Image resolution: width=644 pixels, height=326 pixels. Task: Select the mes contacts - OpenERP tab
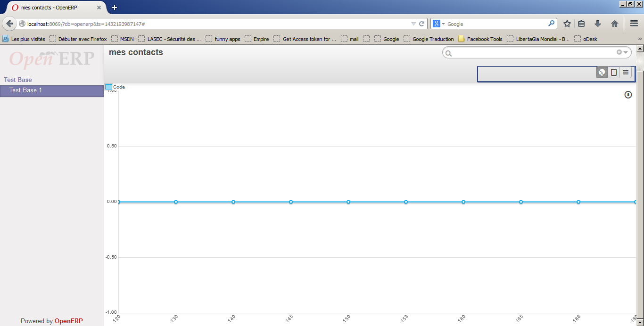coord(56,8)
